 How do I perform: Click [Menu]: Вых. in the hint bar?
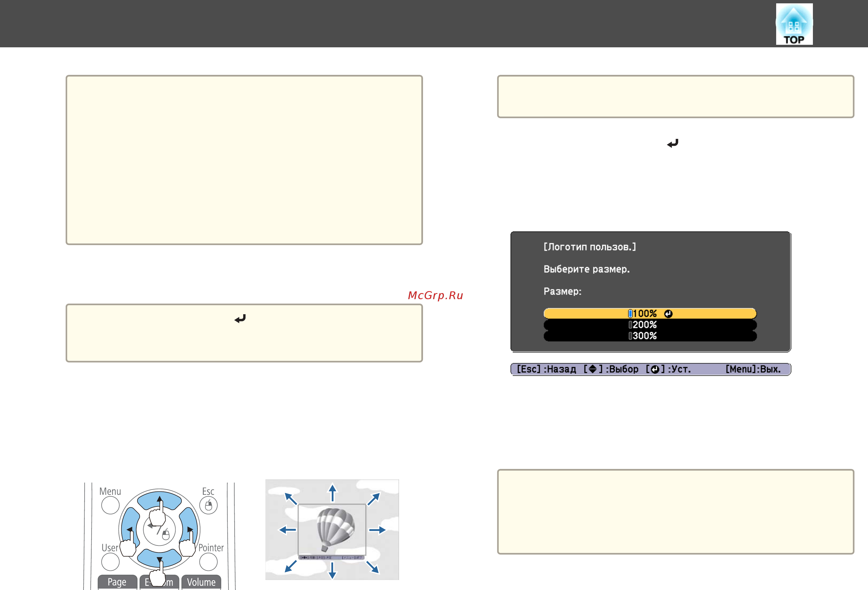click(753, 369)
